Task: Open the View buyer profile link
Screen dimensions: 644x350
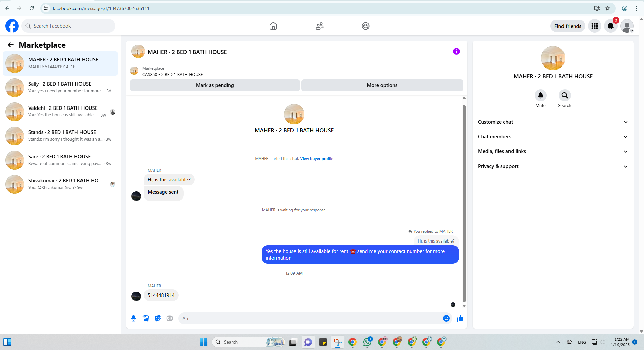Action: [x=317, y=159]
